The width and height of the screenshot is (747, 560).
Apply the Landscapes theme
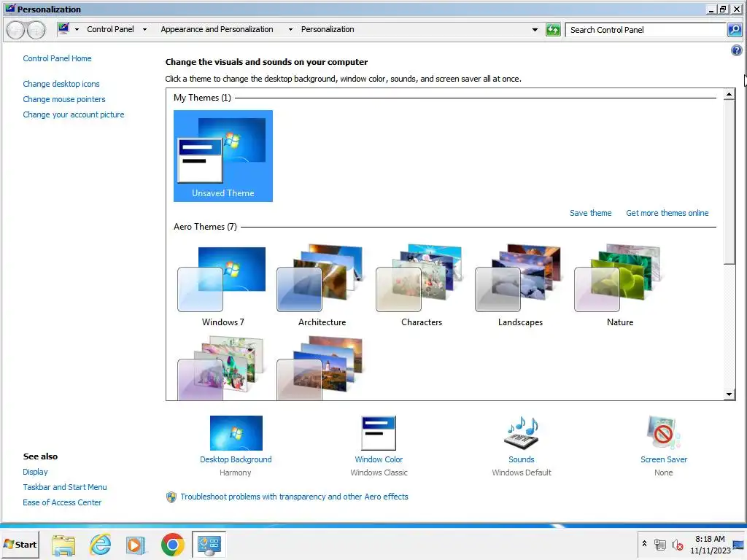[x=520, y=286]
